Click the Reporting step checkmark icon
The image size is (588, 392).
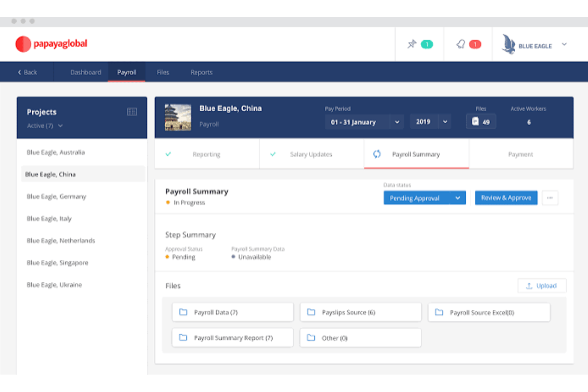[168, 154]
